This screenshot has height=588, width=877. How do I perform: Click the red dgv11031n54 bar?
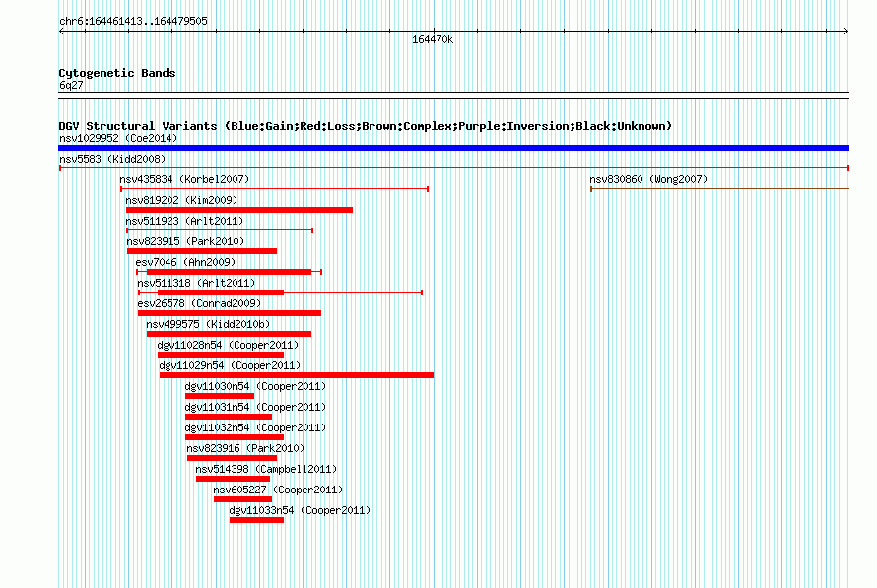pos(229,417)
